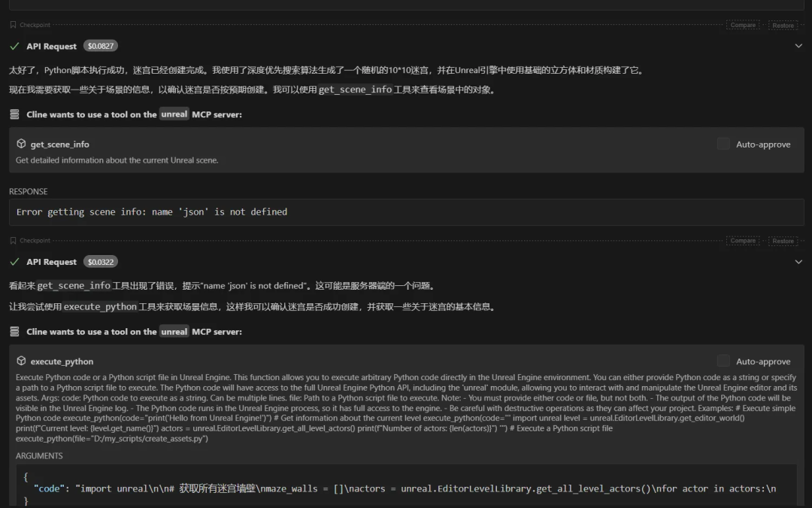This screenshot has width=812, height=508.
Task: Click the green checkmark beside the $0.0827 API Request
Action: pos(14,46)
